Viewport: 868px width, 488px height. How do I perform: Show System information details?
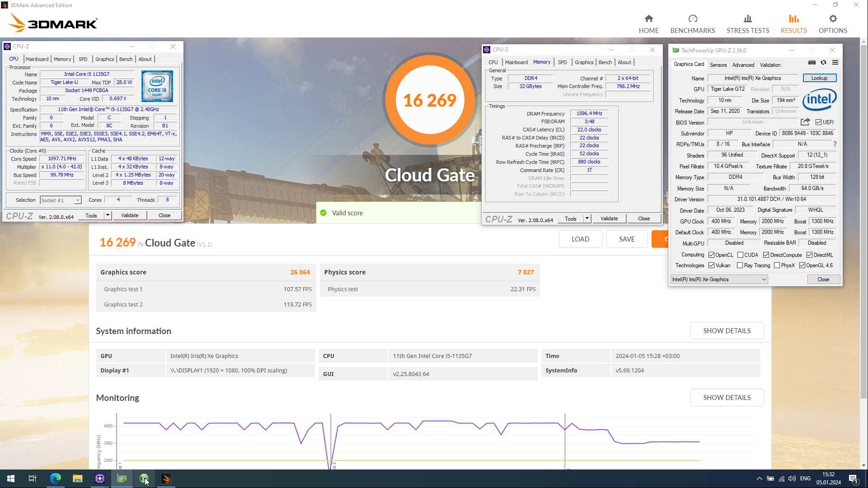click(x=727, y=331)
